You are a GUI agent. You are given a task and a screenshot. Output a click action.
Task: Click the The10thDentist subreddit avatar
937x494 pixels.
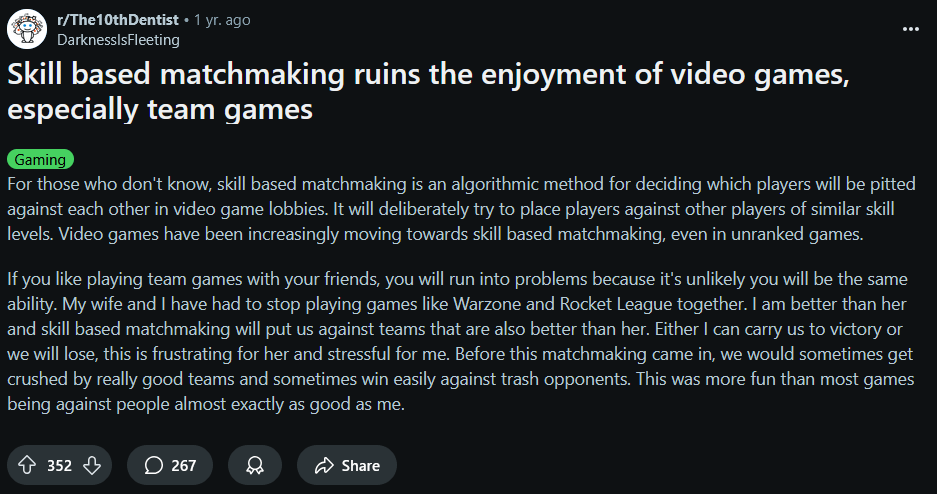(x=27, y=29)
